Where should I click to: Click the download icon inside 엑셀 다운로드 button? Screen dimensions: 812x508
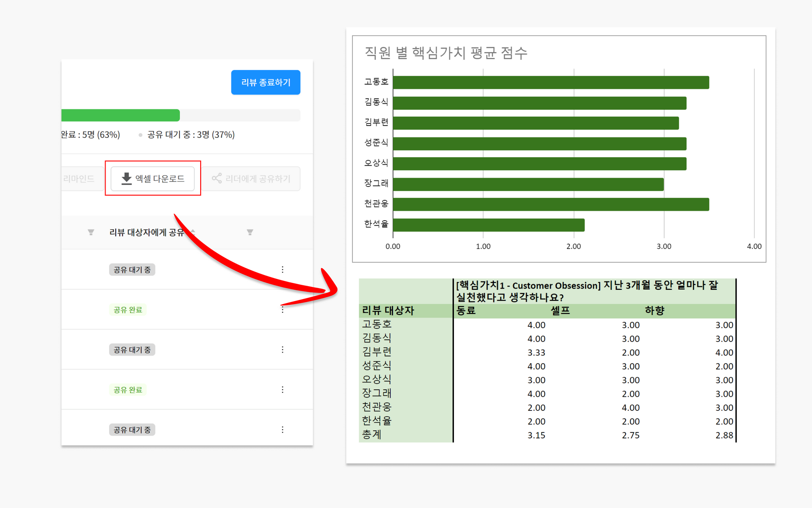tap(126, 178)
